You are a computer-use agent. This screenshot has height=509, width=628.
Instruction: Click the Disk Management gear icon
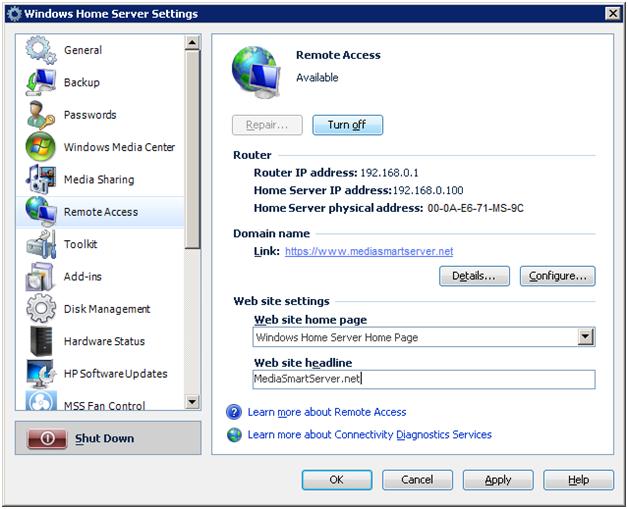coord(40,308)
